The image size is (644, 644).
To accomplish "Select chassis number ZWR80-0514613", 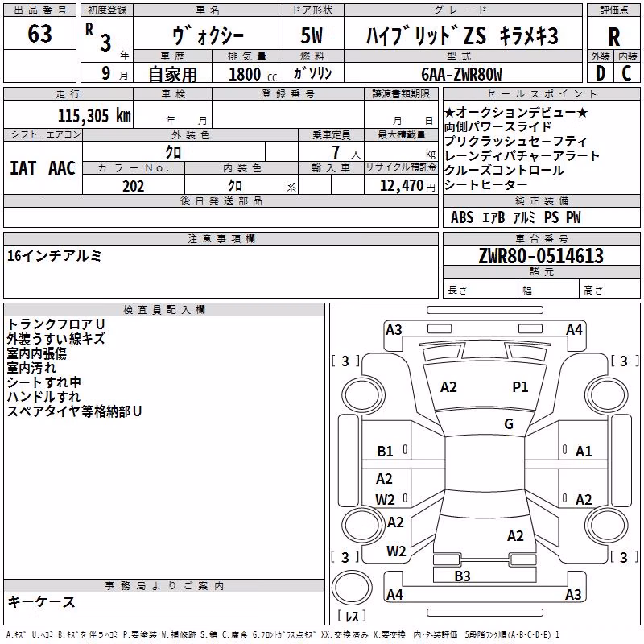I will point(541,255).
